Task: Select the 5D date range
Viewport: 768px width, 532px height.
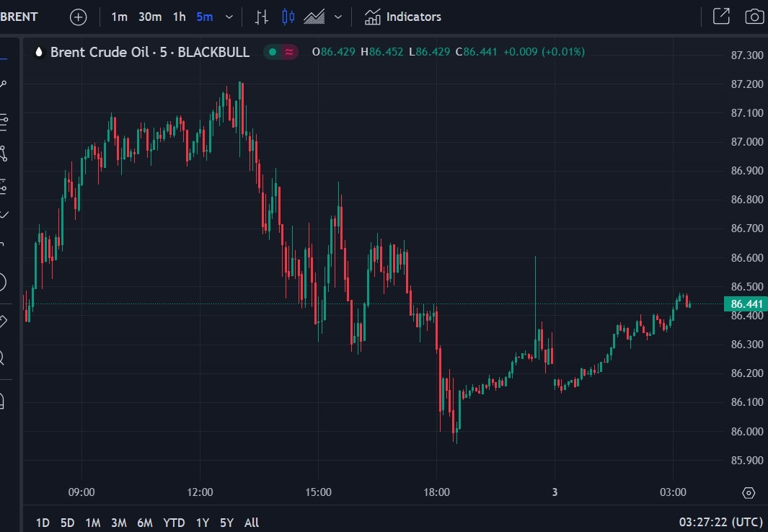Action: pos(67,523)
